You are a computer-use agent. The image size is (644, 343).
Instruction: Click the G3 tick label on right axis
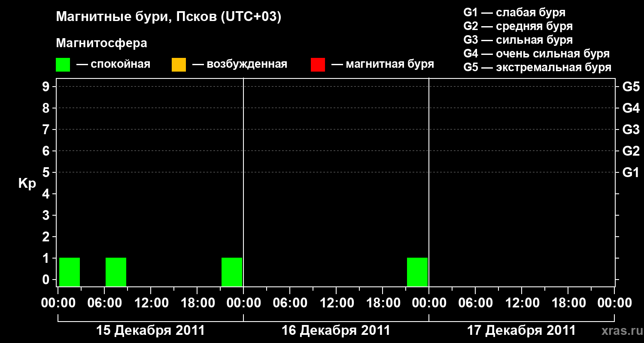coord(631,129)
